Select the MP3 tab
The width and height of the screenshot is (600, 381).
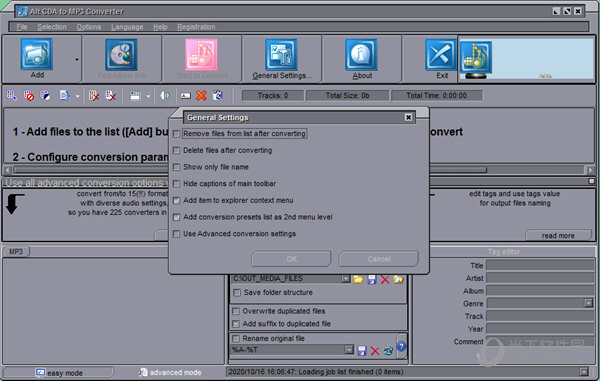[16, 251]
